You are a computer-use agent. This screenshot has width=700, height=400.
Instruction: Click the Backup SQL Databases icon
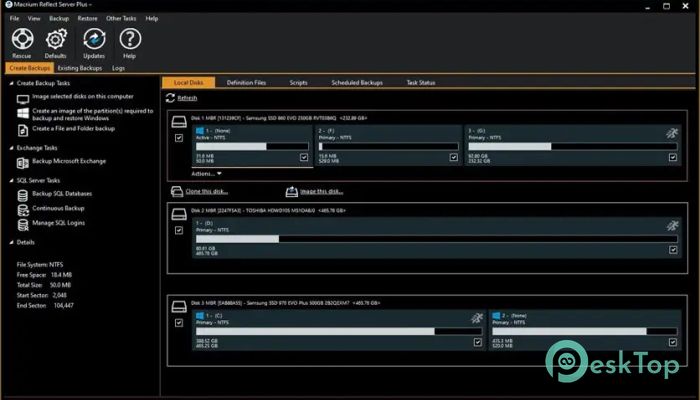click(x=23, y=196)
